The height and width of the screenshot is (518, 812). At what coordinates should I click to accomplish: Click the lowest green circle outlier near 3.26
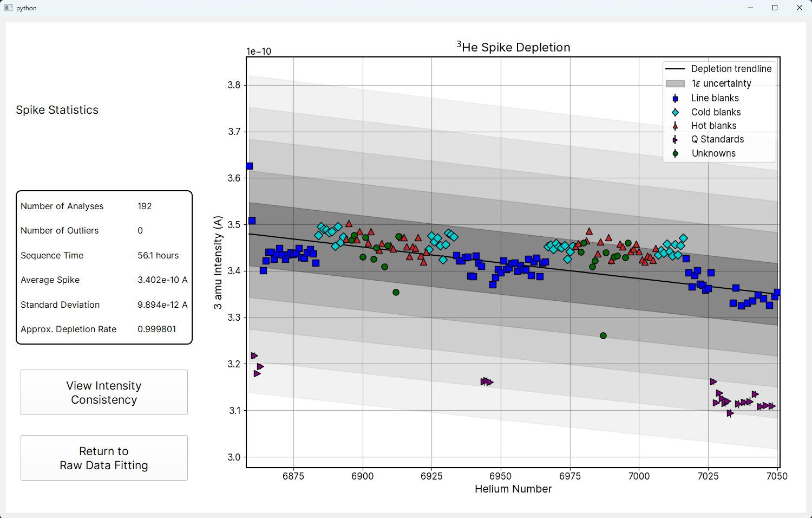(604, 336)
